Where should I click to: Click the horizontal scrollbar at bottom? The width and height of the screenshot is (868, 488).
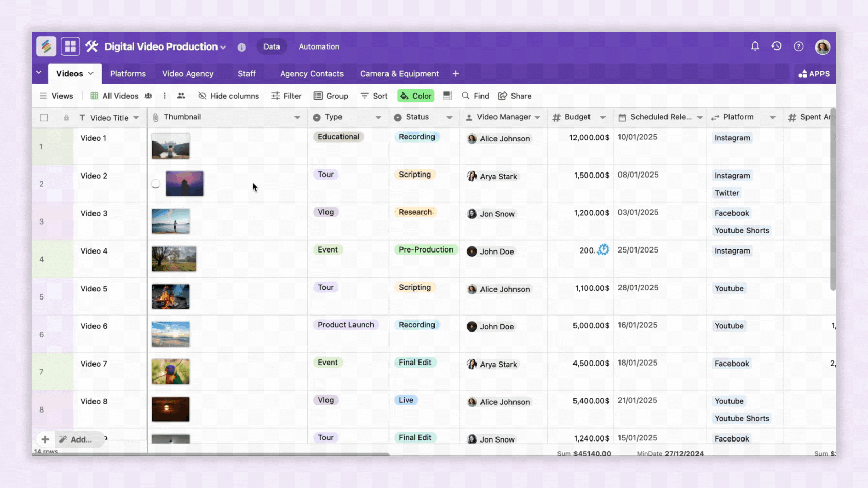coord(211,454)
